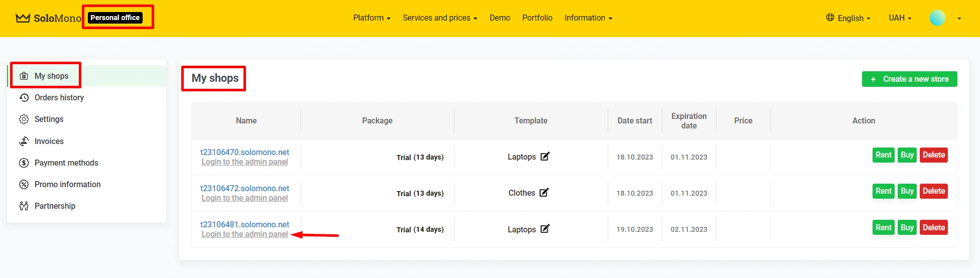This screenshot has width=980, height=278.
Task: Go to the Demo page
Action: [500, 18]
